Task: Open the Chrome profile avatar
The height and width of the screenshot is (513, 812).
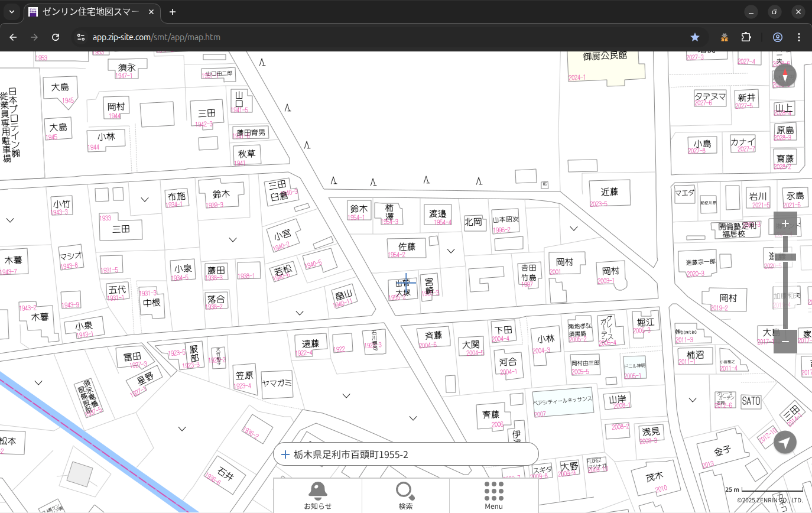Action: coord(777,37)
